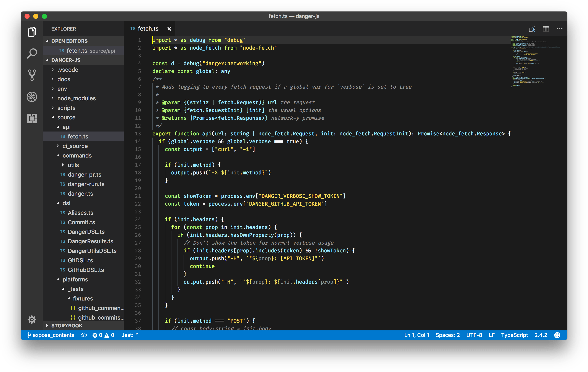Open Commit.ts file
The height and width of the screenshot is (372, 588).
[83, 222]
